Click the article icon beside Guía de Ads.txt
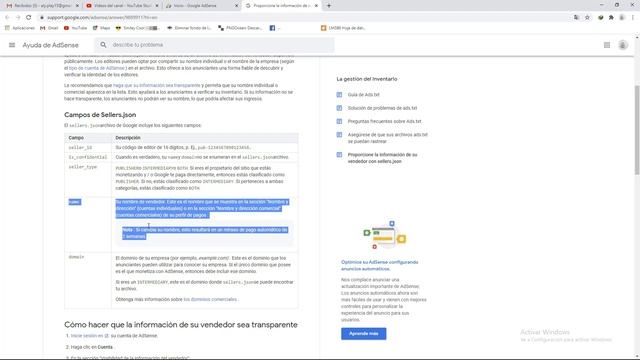The width and height of the screenshot is (640, 360). pos(339,95)
